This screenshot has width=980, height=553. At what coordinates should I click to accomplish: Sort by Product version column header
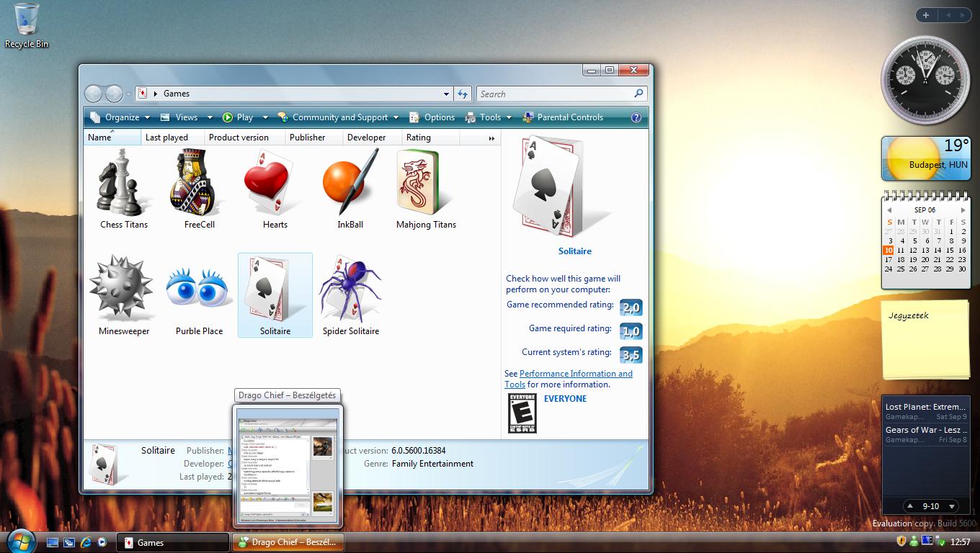(244, 138)
